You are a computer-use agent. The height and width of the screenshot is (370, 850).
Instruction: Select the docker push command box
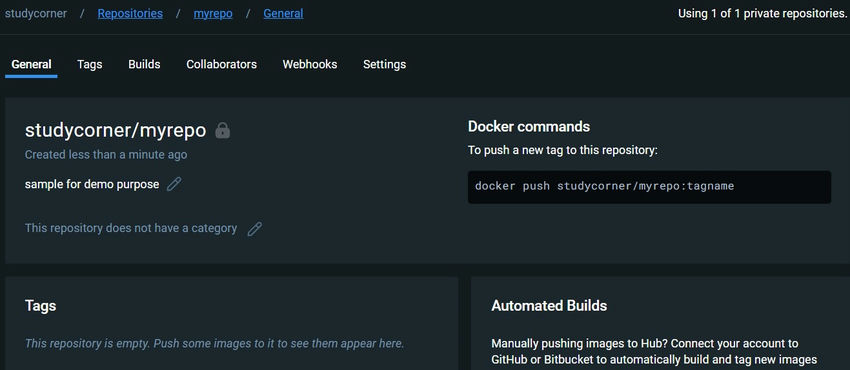pyautogui.click(x=649, y=187)
